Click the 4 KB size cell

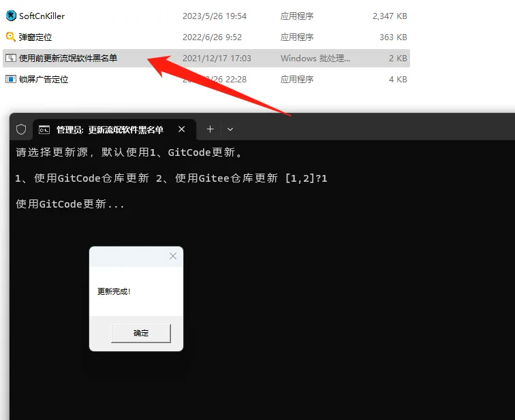coord(398,80)
